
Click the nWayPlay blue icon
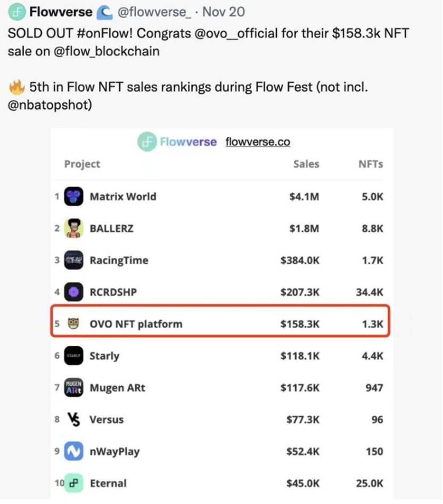pyautogui.click(x=73, y=451)
